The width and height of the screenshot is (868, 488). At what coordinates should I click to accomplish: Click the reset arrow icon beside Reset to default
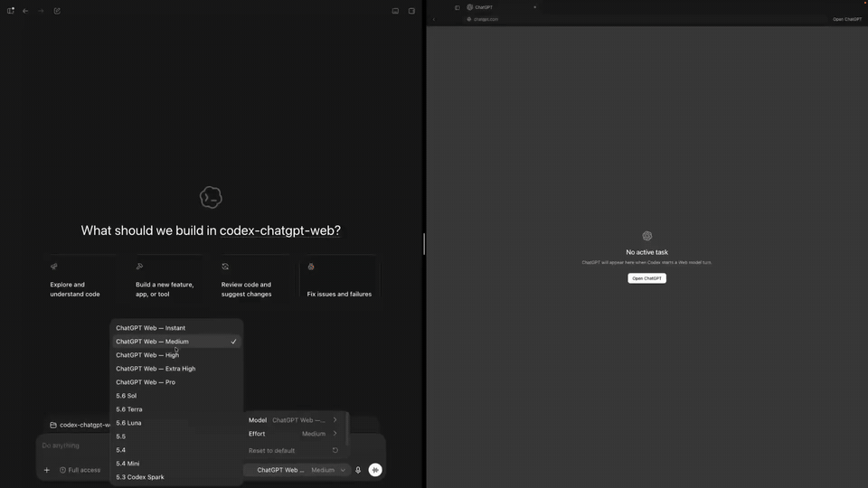pos(335,450)
